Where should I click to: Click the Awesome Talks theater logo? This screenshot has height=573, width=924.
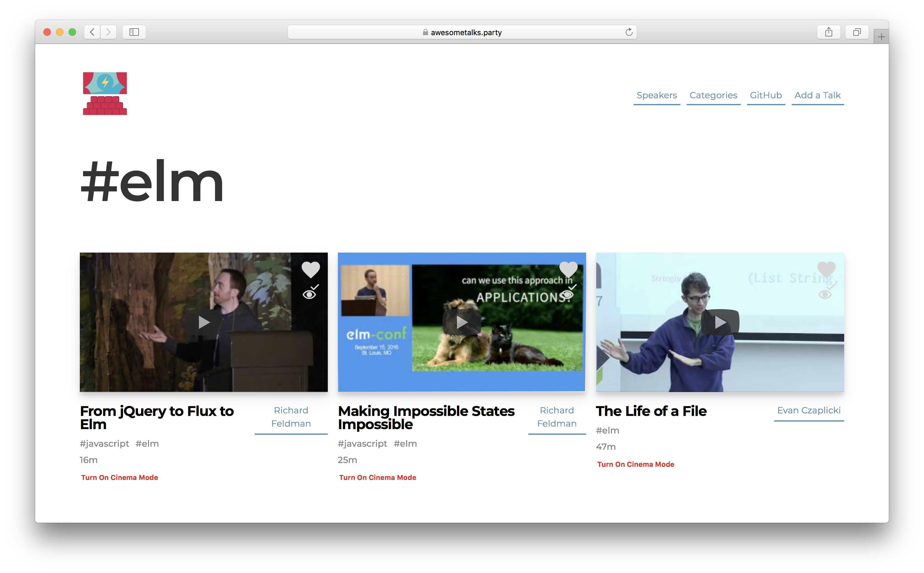(105, 93)
